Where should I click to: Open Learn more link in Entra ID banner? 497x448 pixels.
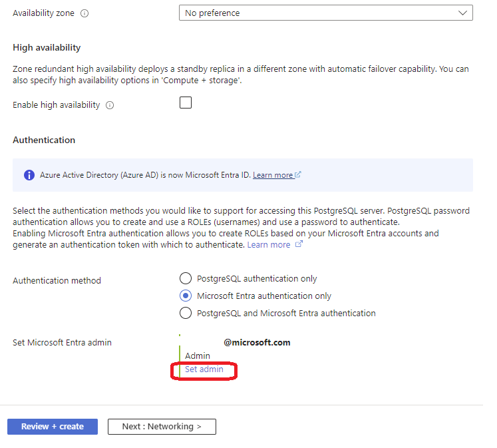click(x=273, y=175)
